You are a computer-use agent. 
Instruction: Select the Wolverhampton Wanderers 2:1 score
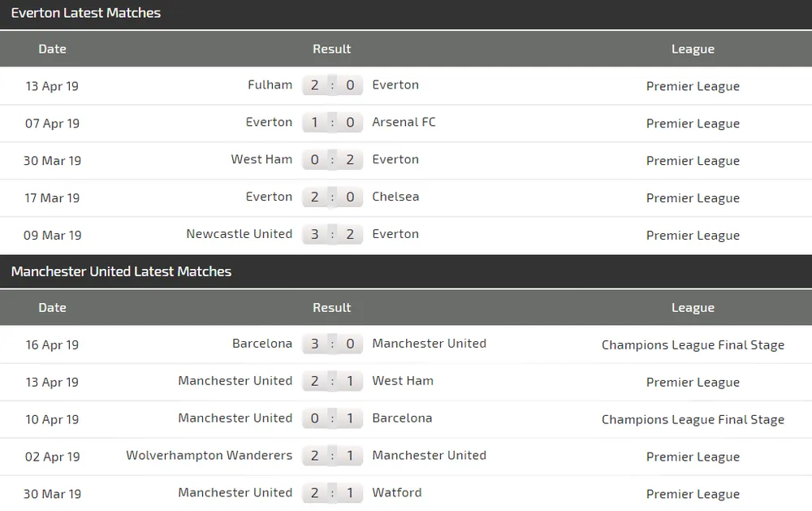[332, 456]
